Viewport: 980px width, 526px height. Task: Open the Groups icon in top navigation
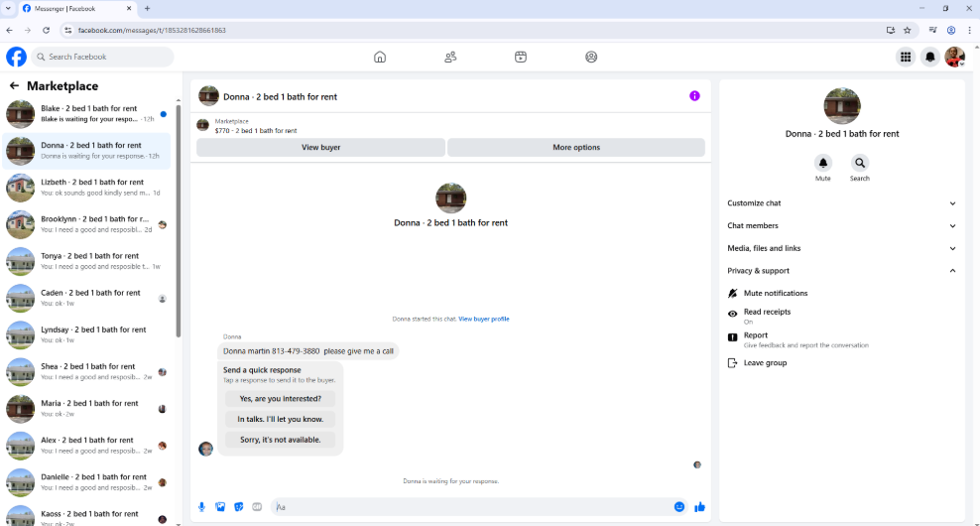pos(591,57)
